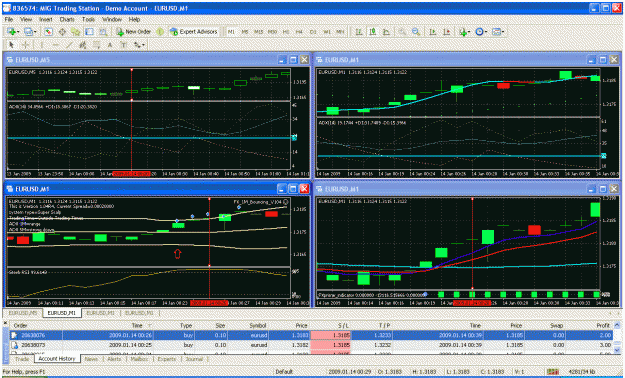The width and height of the screenshot is (625, 378).
Task: Switch to candlestick chart display
Action: (373, 32)
